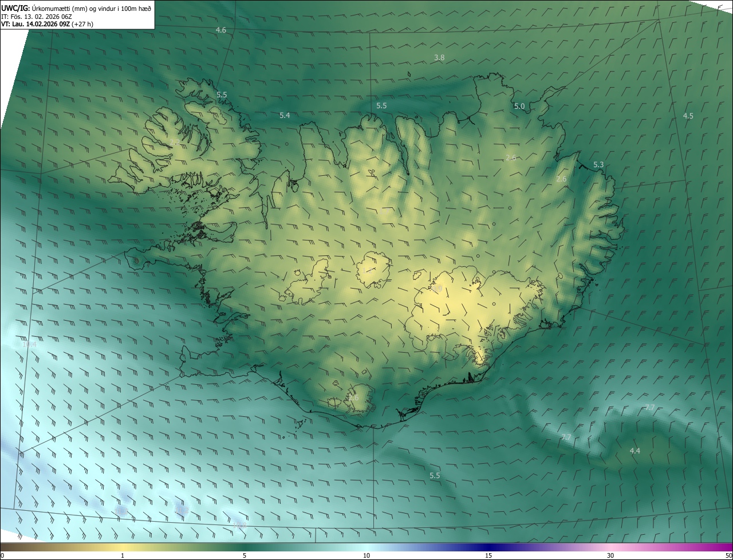Click the 5.4 value on the map
733x560 pixels.
coord(285,116)
